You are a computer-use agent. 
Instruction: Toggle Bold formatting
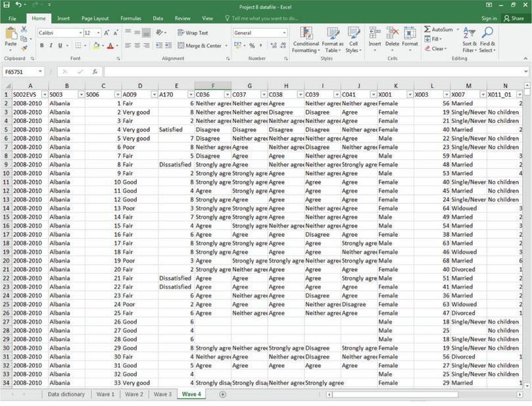click(x=41, y=45)
